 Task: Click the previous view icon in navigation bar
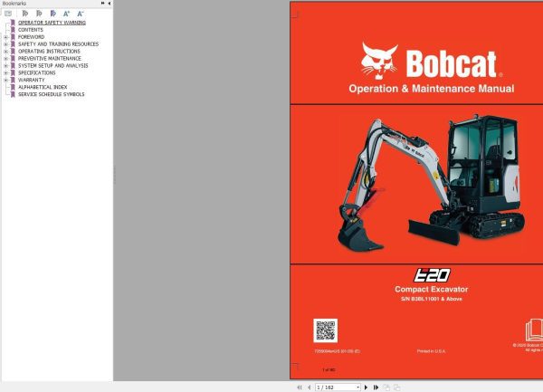coord(386,387)
